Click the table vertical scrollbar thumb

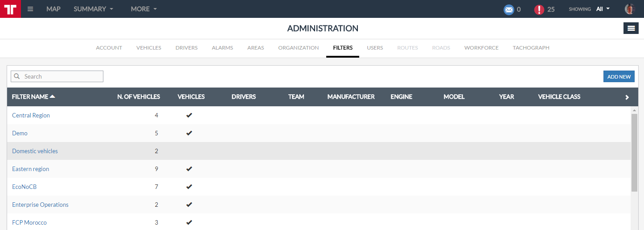pyautogui.click(x=634, y=152)
